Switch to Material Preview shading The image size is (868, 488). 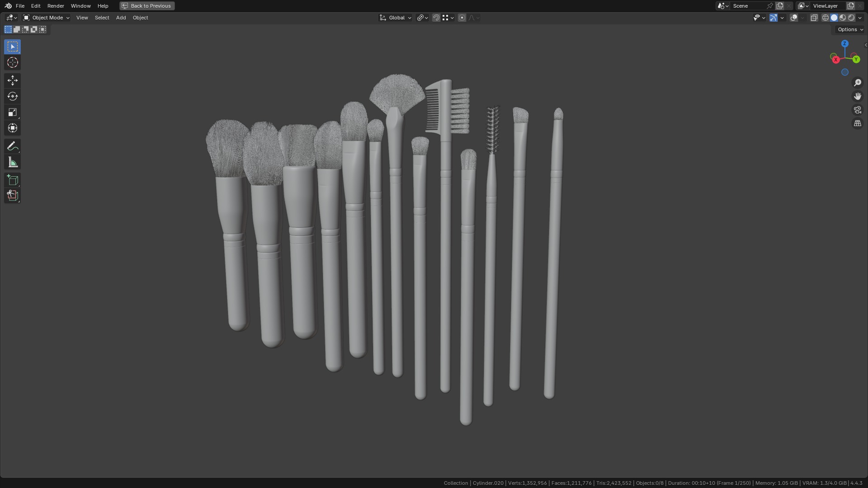tap(843, 18)
